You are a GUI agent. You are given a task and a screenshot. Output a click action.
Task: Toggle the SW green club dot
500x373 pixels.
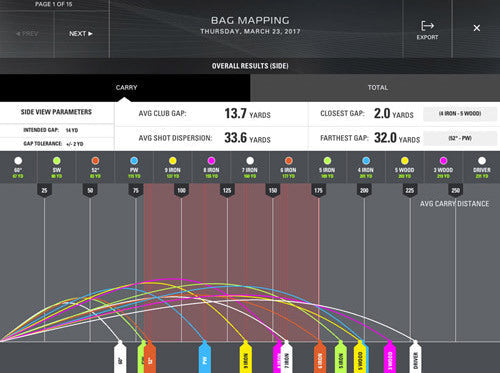[x=57, y=161]
